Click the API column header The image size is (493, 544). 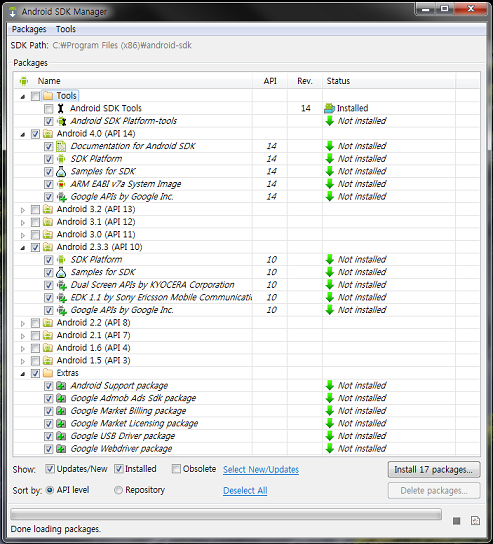click(270, 81)
